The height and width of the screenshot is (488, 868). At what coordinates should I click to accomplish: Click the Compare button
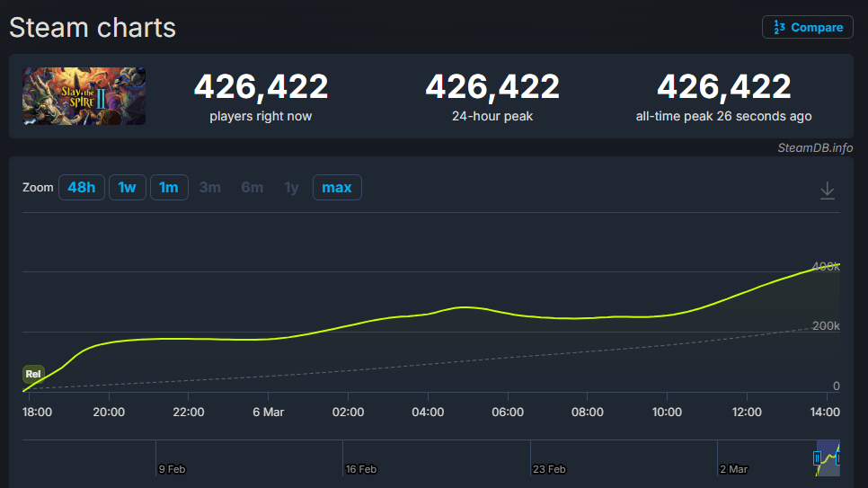tap(807, 27)
